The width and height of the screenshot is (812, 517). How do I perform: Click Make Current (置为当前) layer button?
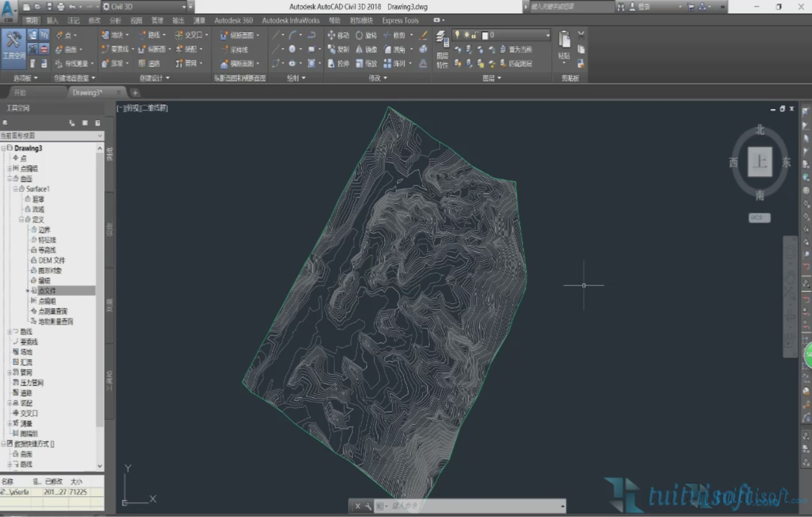click(x=516, y=49)
